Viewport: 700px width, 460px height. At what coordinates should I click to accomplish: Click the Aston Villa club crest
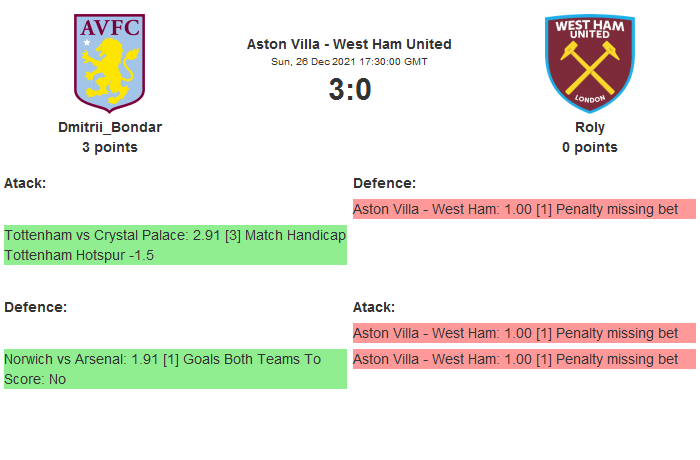point(109,62)
